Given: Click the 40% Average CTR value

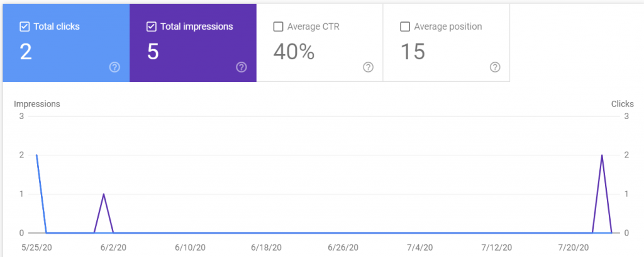Looking at the screenshot, I should coord(294,52).
